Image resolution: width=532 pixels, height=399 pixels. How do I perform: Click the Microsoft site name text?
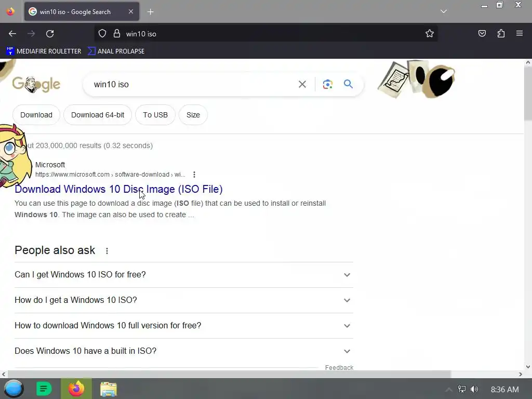click(50, 165)
